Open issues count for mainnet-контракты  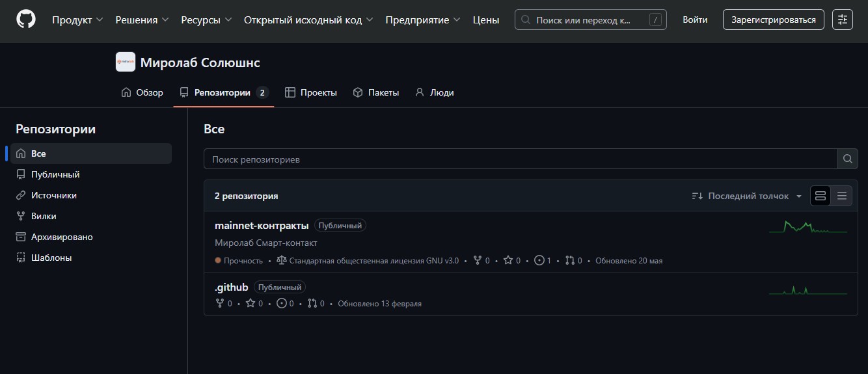click(543, 260)
